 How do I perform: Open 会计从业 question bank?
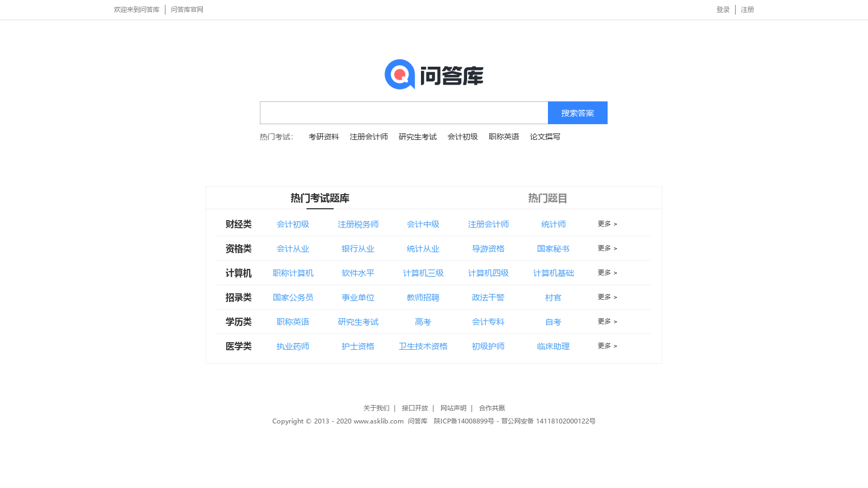click(293, 249)
